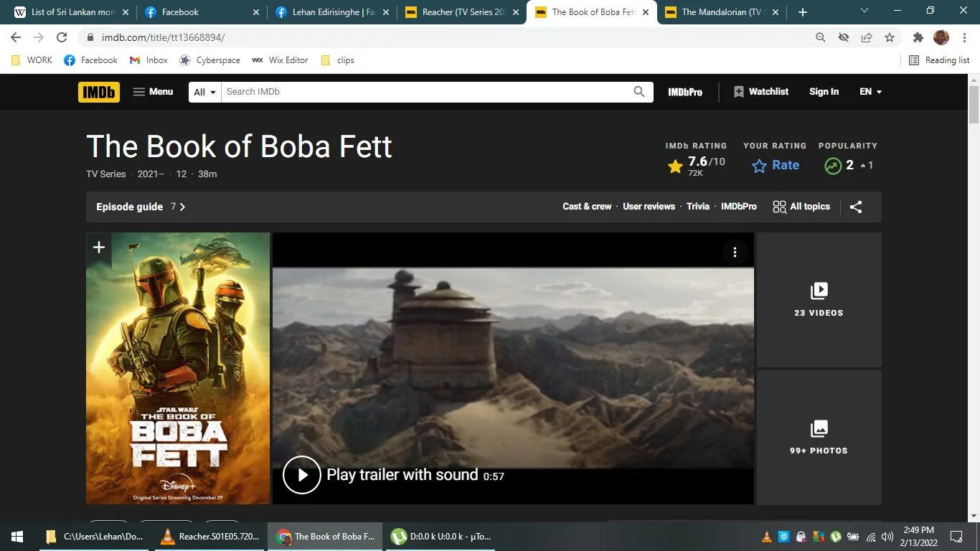
Task: Open the search category 'All' dropdown
Action: click(x=205, y=92)
